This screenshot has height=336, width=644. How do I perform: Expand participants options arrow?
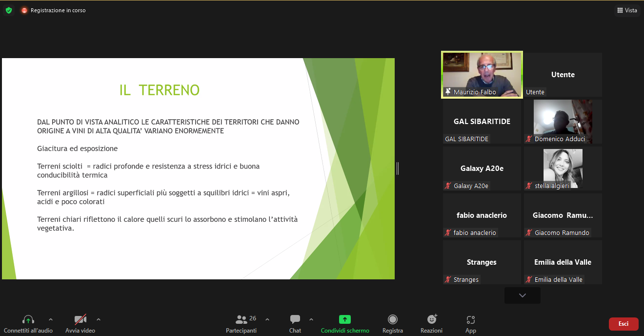[x=267, y=319]
